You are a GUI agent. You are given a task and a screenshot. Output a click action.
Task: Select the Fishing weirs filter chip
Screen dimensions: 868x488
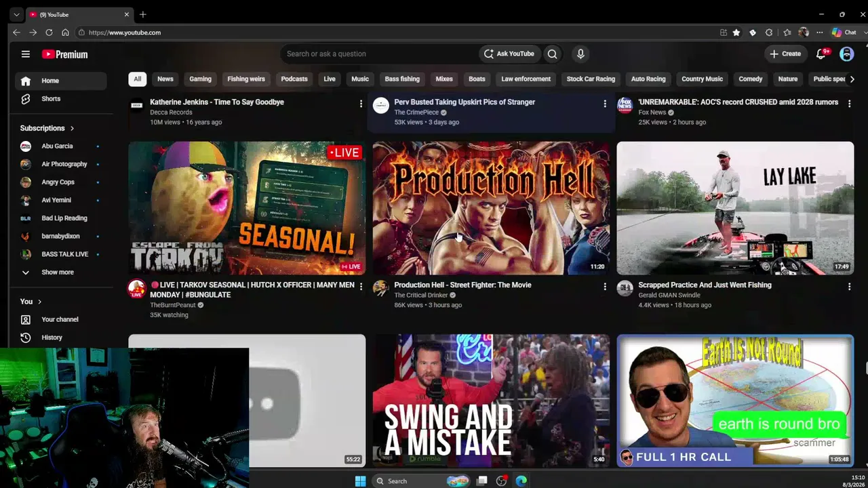click(246, 79)
